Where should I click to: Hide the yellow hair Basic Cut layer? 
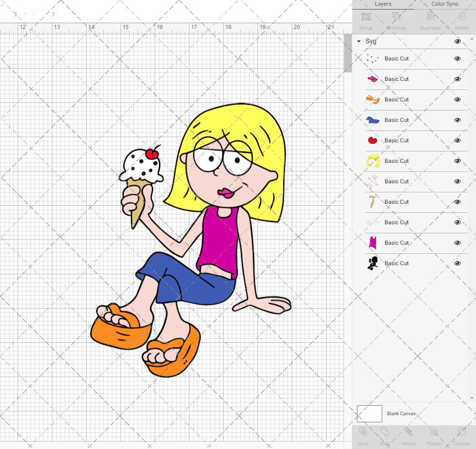click(x=457, y=161)
